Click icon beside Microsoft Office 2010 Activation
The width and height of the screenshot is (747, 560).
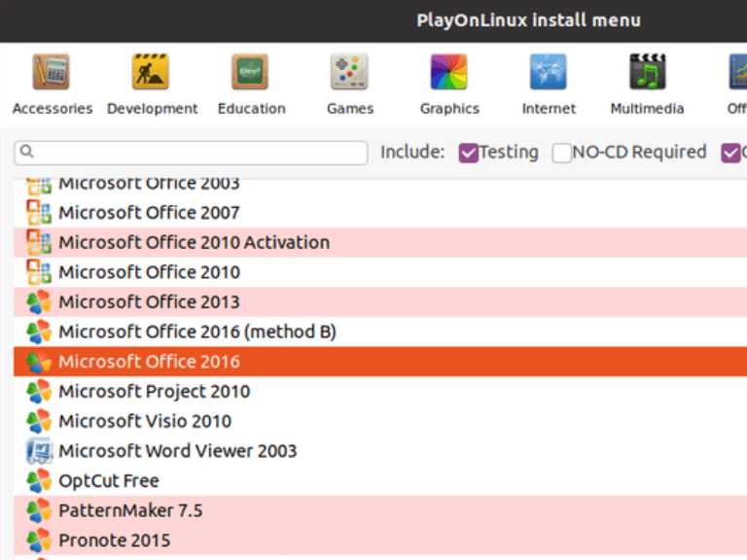click(39, 242)
